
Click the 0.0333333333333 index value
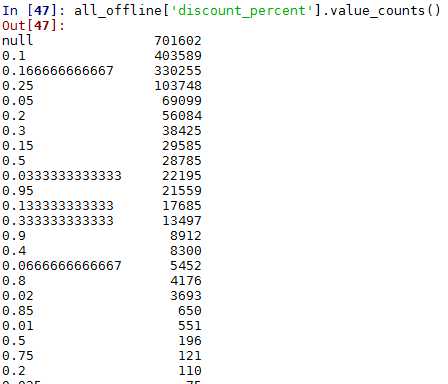tap(62, 176)
